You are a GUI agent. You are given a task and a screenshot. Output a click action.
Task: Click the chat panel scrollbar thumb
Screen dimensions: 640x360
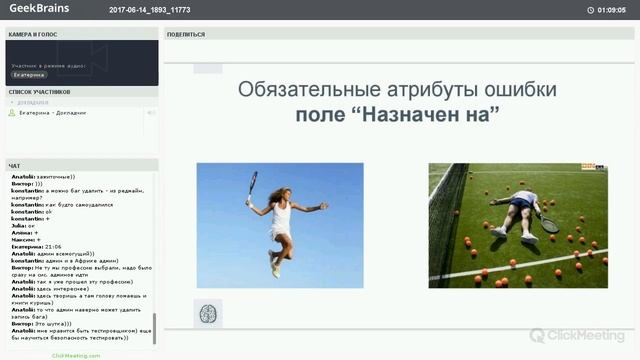(x=154, y=329)
